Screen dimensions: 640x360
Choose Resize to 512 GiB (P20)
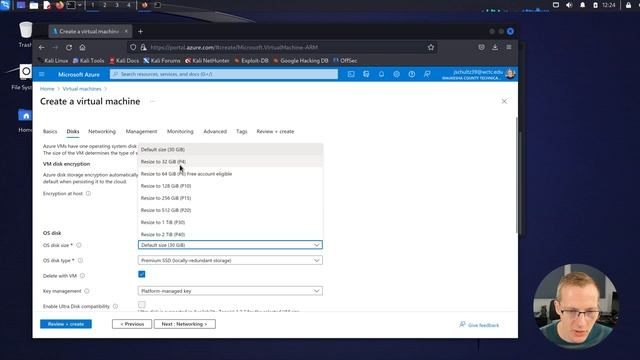[231, 210]
